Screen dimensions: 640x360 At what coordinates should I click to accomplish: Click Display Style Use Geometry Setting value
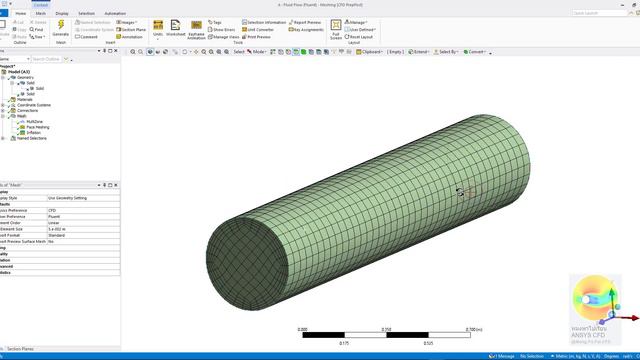pos(84,198)
